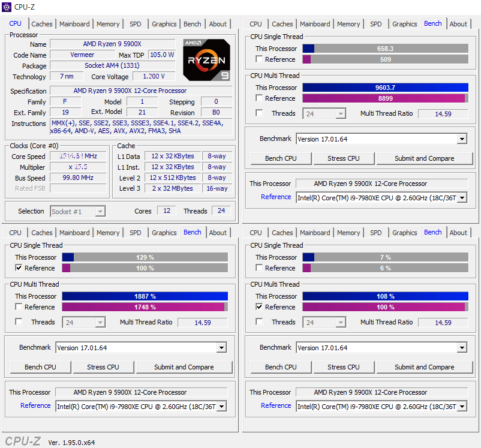The width and height of the screenshot is (481, 448).
Task: Enable Threads checkbox in the panel showing 1887 %
Action: pyautogui.click(x=19, y=321)
